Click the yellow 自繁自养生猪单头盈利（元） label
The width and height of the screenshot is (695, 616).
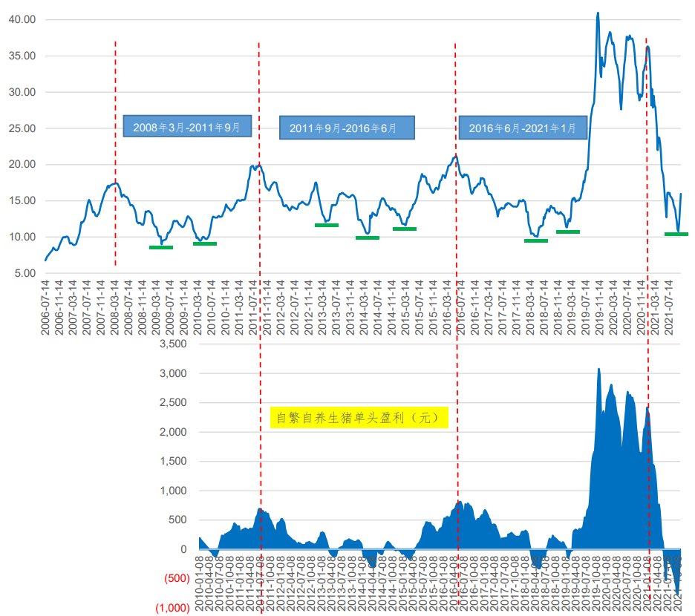point(359,417)
